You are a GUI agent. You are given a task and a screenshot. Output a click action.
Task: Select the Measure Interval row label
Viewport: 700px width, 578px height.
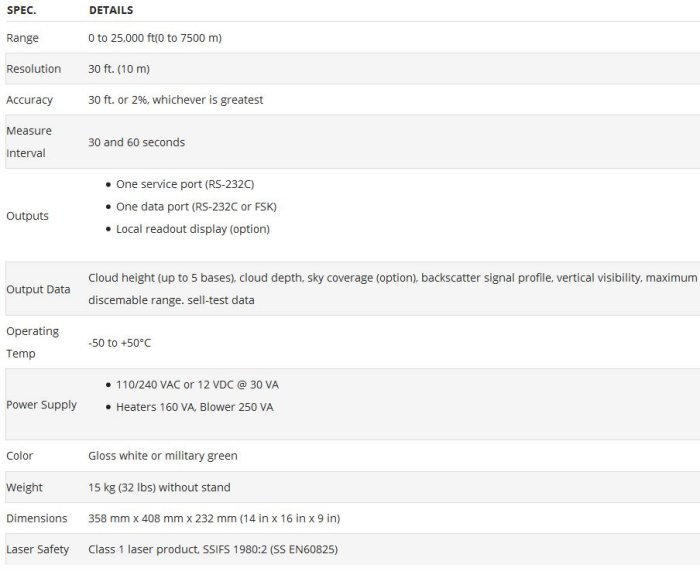click(x=29, y=142)
